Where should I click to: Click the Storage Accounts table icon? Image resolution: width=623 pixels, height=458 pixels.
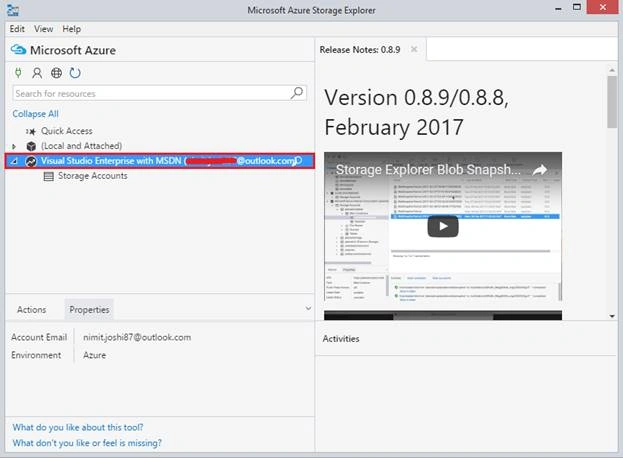(x=48, y=176)
